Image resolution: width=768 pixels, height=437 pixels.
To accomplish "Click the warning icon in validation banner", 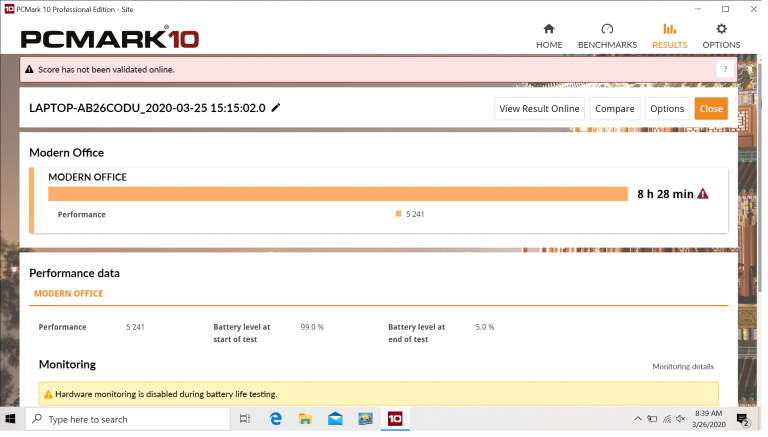I will coord(29,70).
